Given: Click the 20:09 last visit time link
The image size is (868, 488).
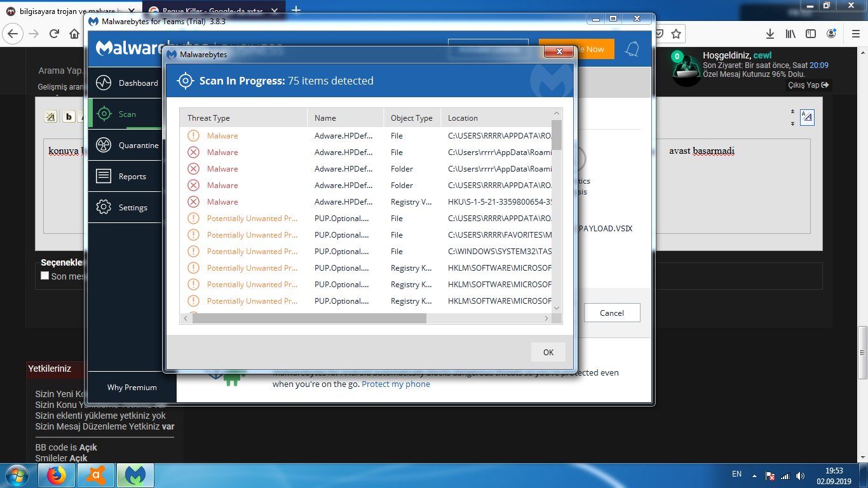Looking at the screenshot, I should coord(818,65).
